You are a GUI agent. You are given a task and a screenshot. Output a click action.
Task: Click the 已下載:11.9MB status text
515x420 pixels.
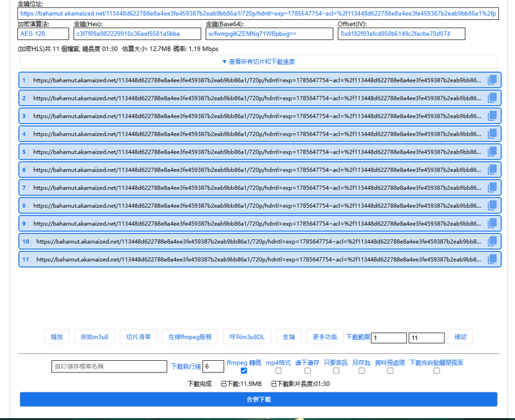(241, 383)
